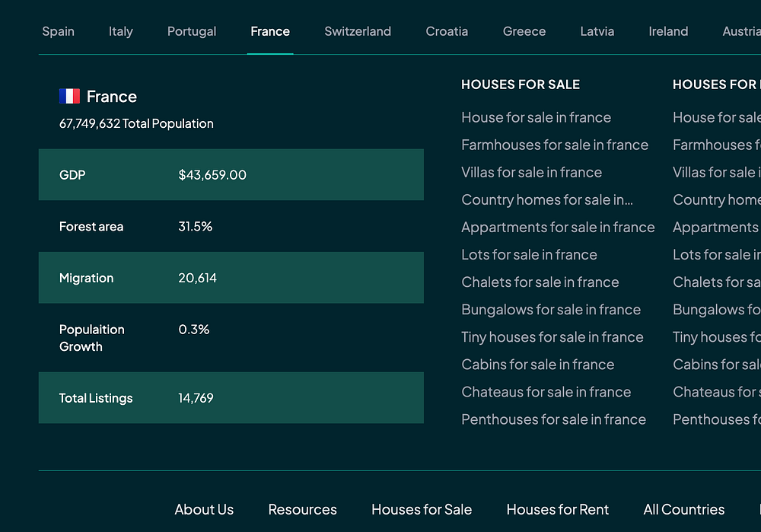
Task: Open the Greece country tab
Action: (x=524, y=31)
